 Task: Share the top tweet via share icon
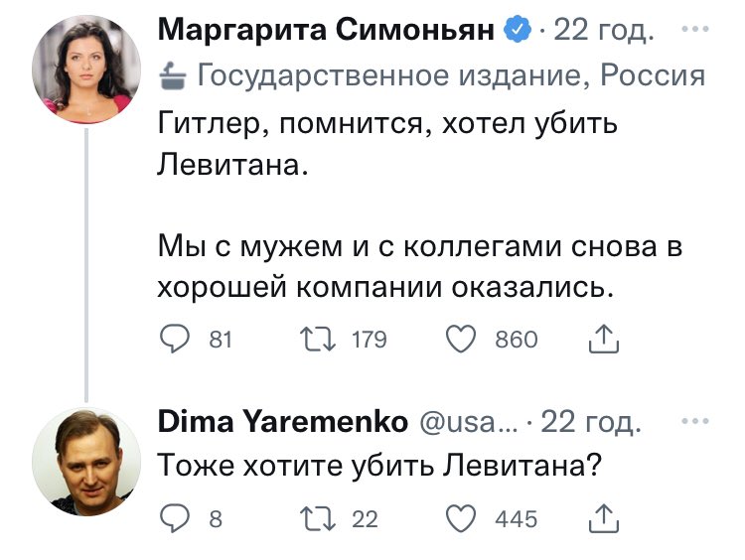pyautogui.click(x=603, y=340)
